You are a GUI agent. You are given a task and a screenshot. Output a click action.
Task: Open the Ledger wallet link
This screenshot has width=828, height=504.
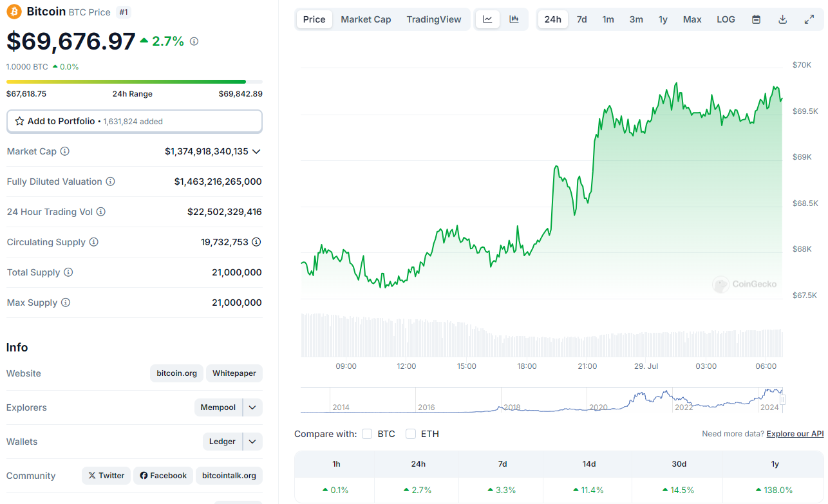222,442
